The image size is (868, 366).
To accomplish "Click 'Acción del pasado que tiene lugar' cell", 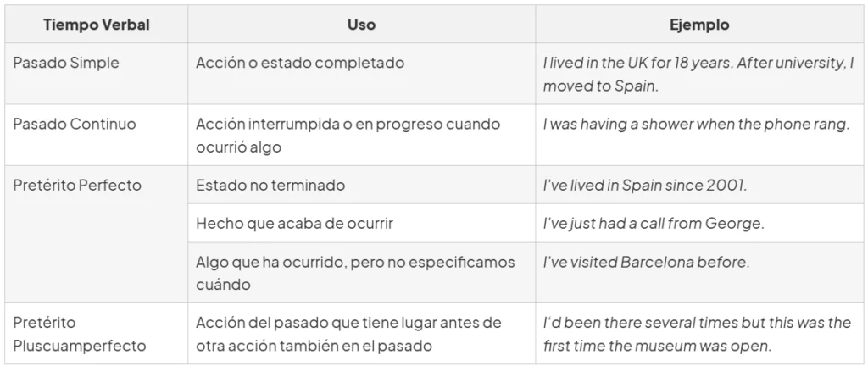I will point(361,333).
